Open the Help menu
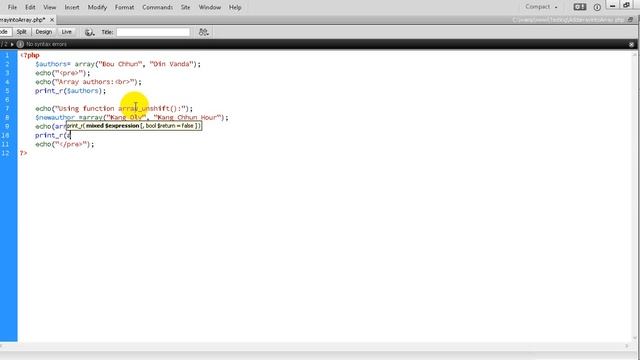 [x=235, y=7]
